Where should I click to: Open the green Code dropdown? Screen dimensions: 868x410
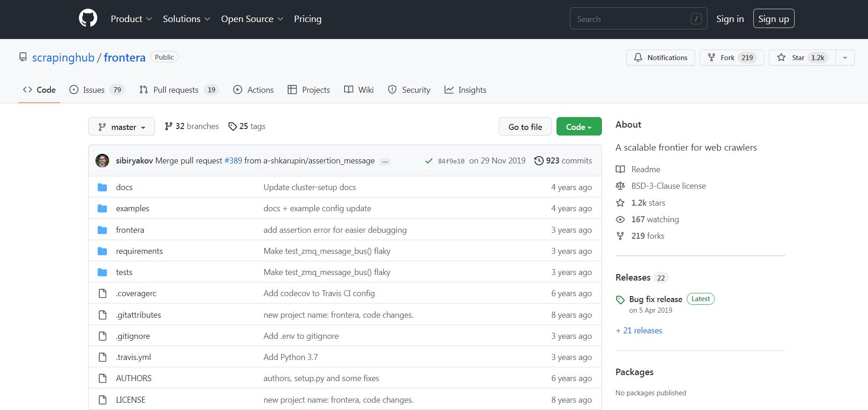(x=579, y=127)
